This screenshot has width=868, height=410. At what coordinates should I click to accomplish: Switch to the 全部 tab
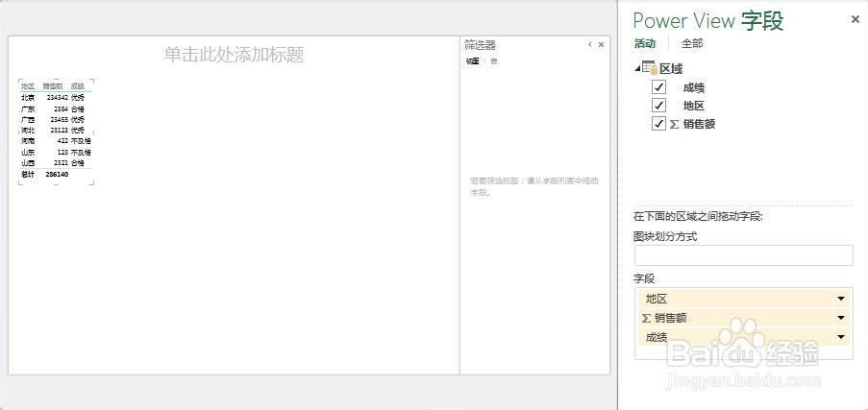[692, 43]
